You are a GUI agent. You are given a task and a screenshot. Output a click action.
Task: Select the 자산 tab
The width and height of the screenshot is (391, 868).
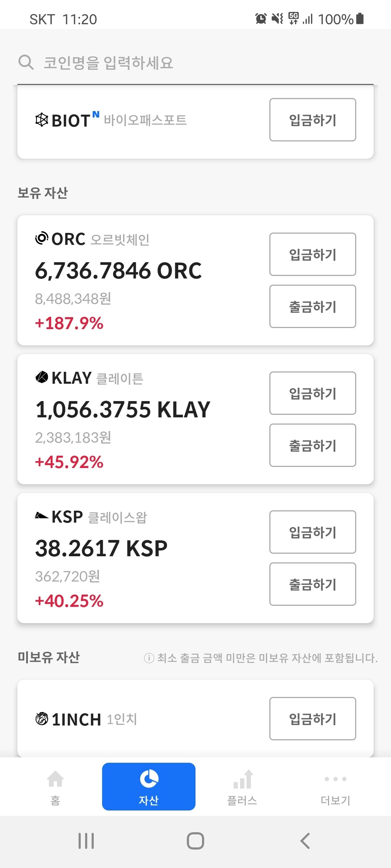click(x=149, y=787)
